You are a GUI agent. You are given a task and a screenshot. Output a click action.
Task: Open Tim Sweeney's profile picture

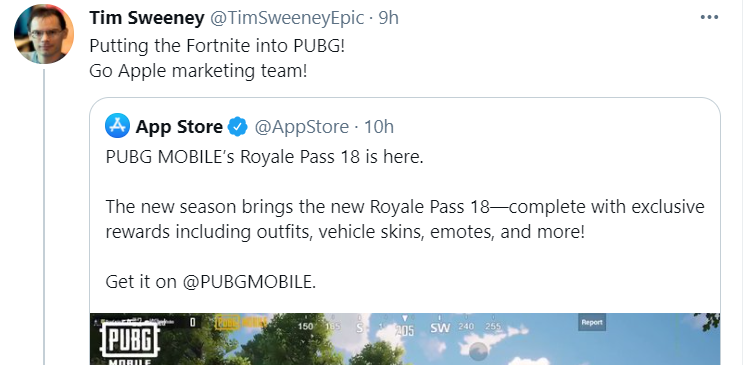(x=44, y=34)
